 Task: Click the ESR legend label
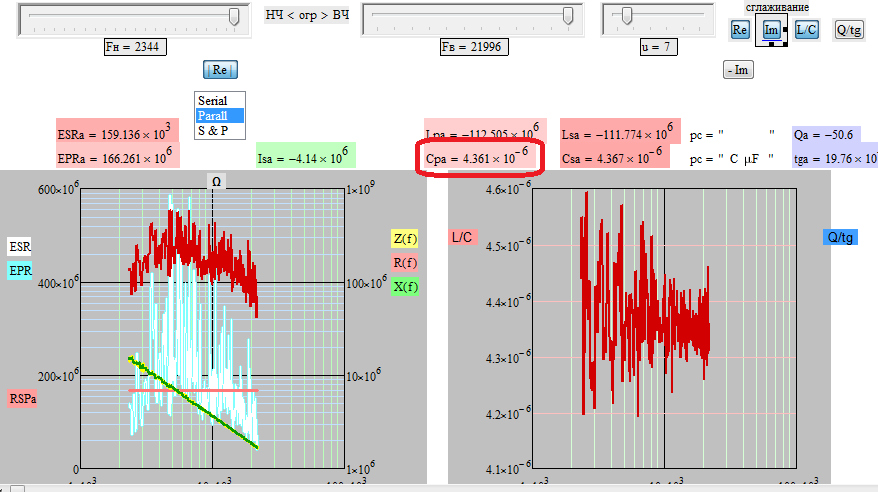pos(20,246)
